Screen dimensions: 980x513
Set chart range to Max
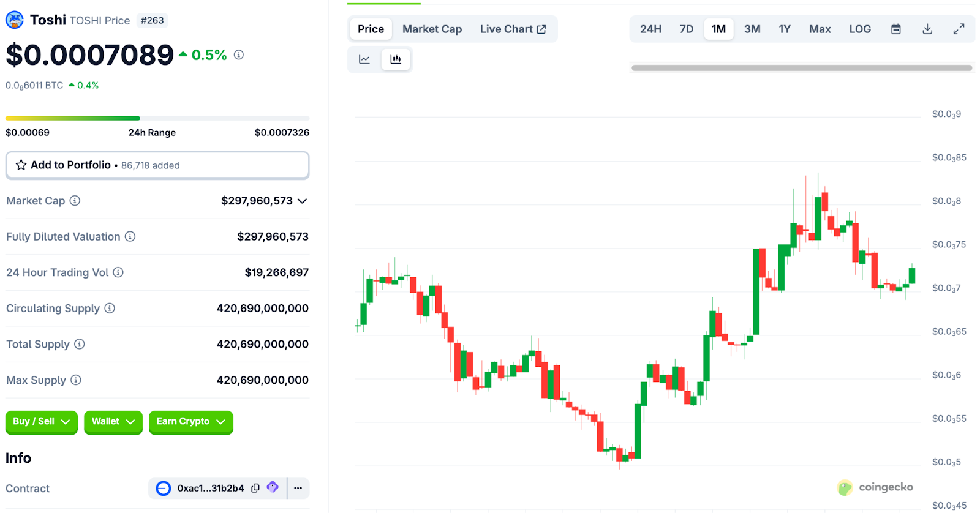(x=820, y=29)
